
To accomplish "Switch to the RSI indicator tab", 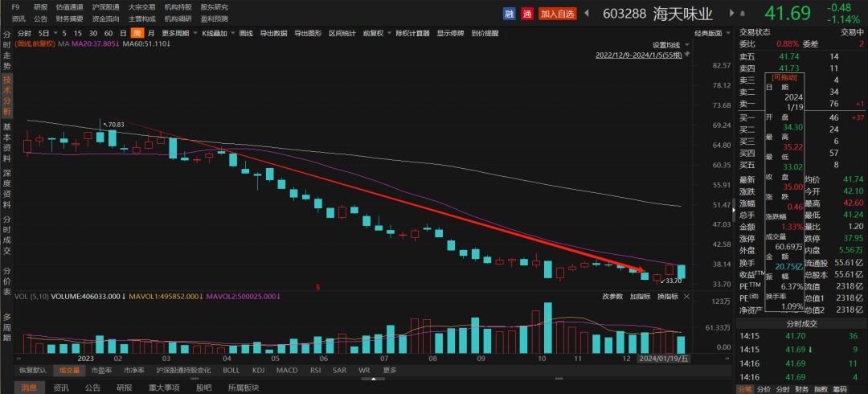I will [316, 370].
